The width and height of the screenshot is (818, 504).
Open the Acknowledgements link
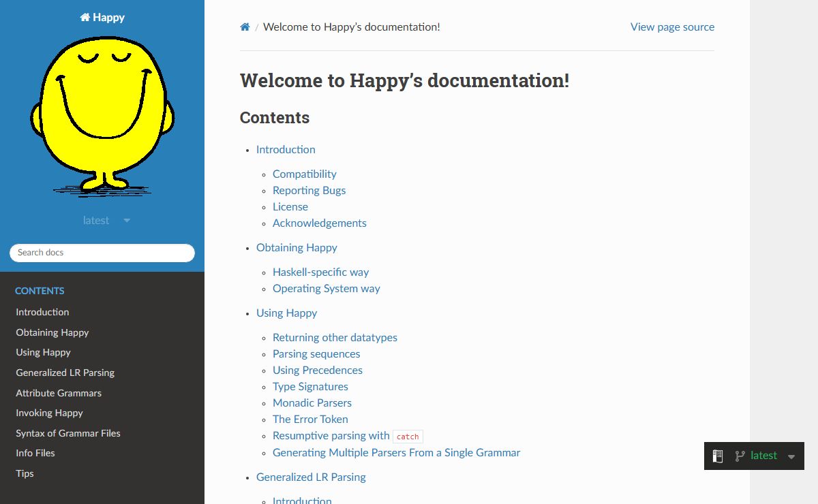(320, 223)
